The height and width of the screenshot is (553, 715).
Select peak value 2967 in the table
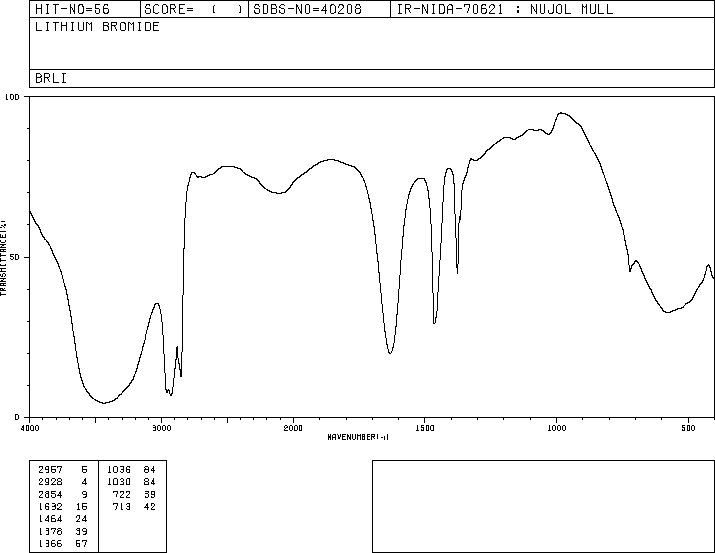point(50,469)
